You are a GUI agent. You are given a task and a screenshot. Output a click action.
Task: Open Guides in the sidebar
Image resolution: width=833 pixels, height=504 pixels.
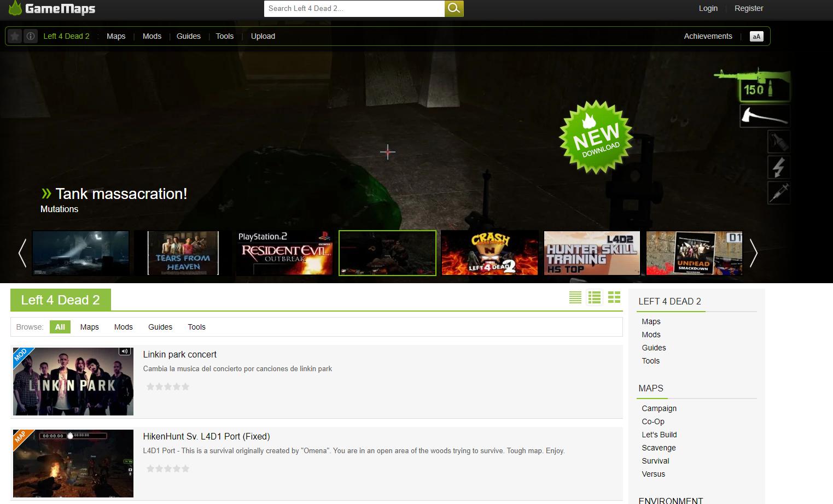click(x=654, y=348)
